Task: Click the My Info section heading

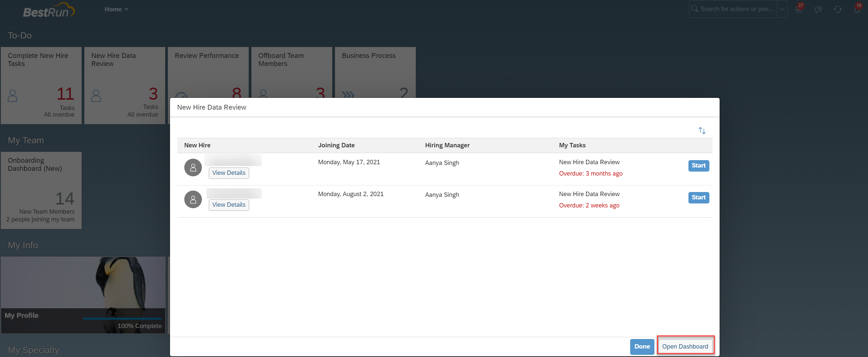Action: pos(23,245)
